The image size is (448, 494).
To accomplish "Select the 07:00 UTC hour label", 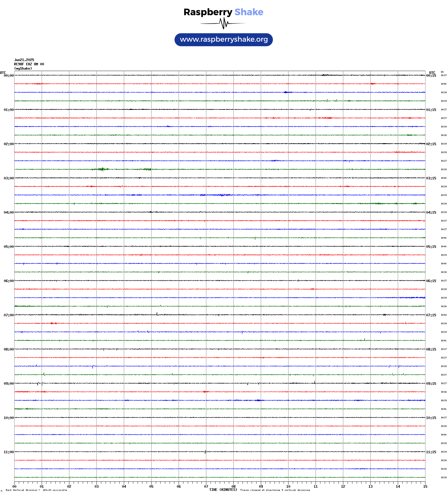I will coord(9,315).
